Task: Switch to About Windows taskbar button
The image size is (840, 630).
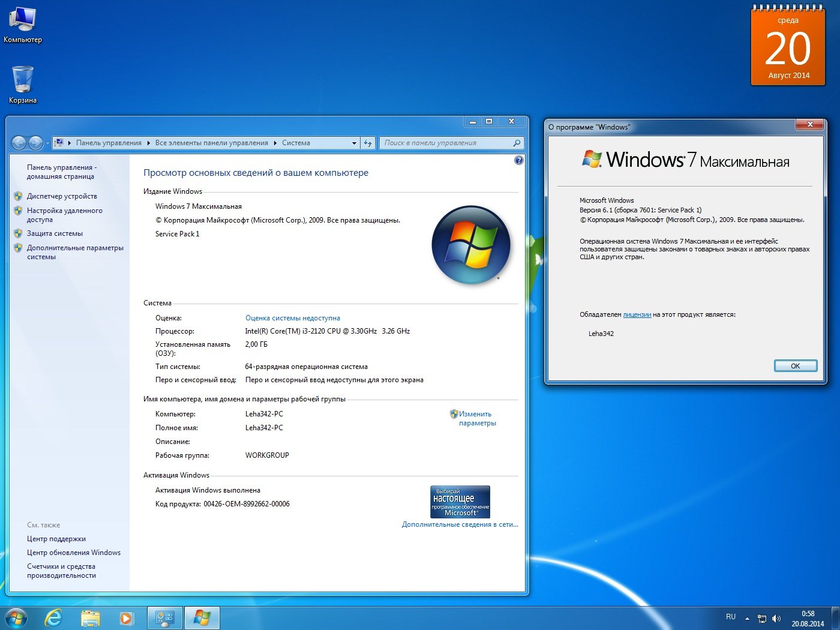Action: (x=202, y=618)
